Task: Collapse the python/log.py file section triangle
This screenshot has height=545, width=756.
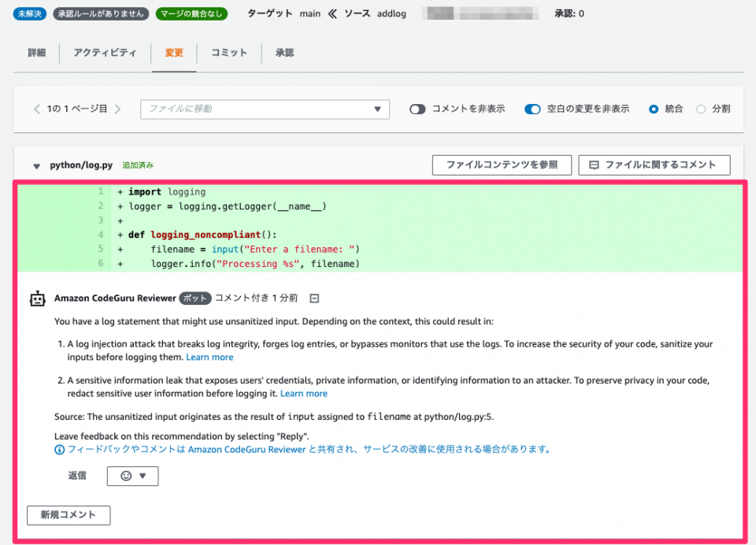Action: 36,165
